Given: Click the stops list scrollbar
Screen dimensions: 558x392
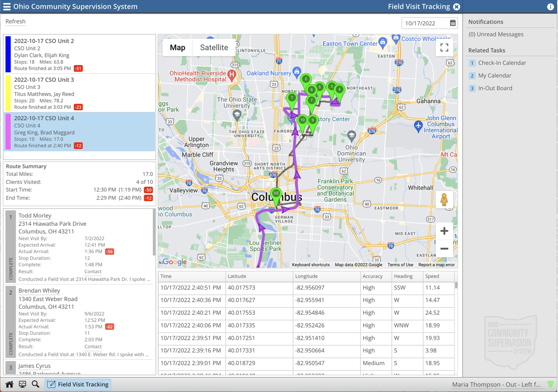Looking at the screenshot, I should click(x=154, y=233).
